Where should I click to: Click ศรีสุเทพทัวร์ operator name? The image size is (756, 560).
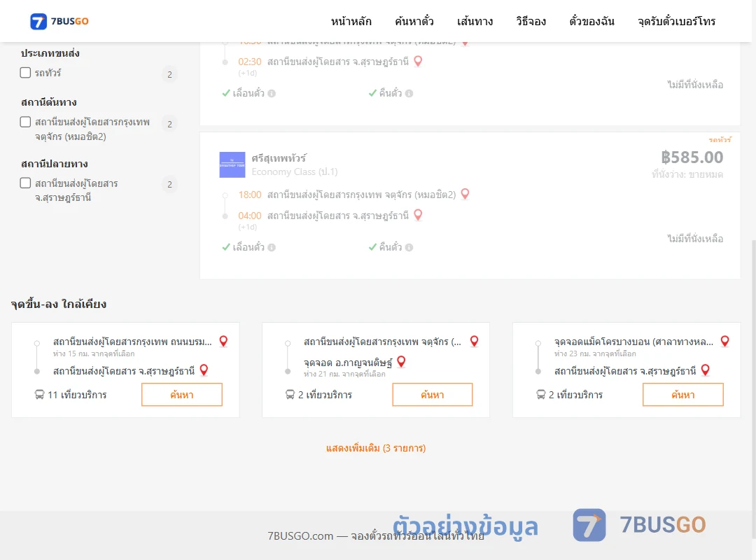(x=279, y=158)
